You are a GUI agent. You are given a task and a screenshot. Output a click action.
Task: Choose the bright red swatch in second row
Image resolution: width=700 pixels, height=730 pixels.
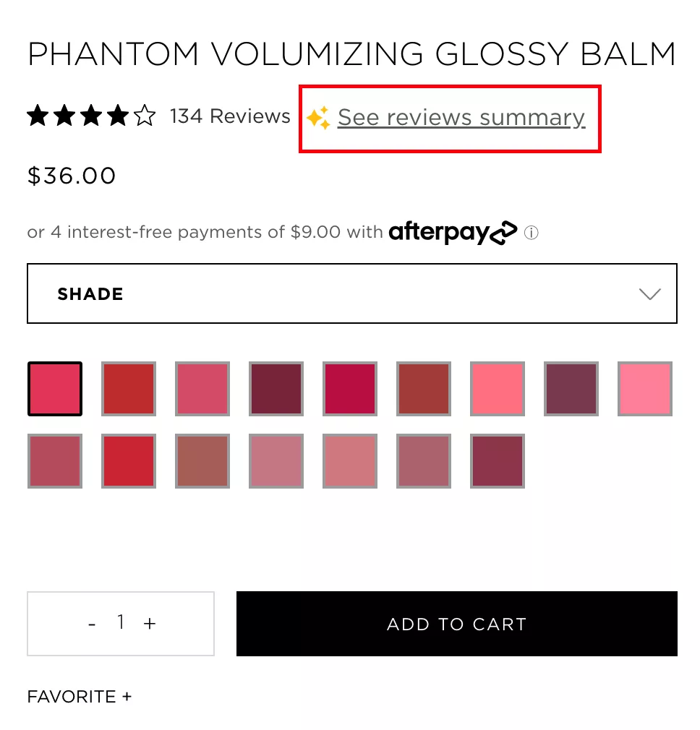point(129,461)
